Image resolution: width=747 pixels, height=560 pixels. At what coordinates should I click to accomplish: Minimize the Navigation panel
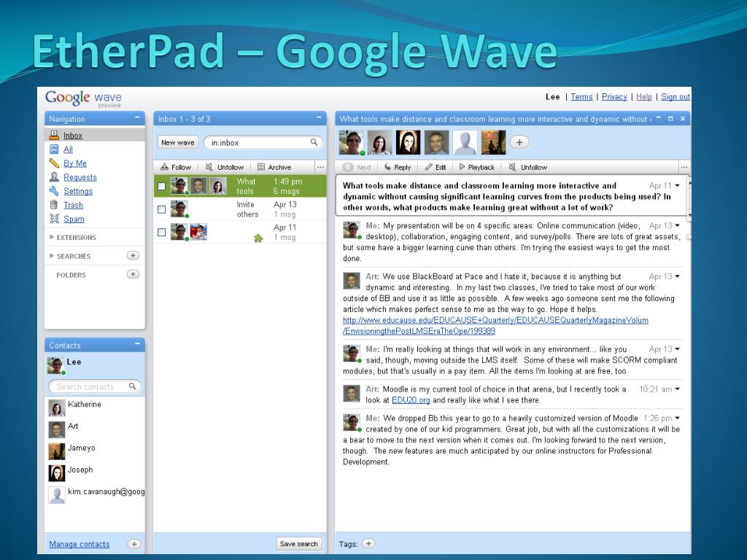pos(137,117)
